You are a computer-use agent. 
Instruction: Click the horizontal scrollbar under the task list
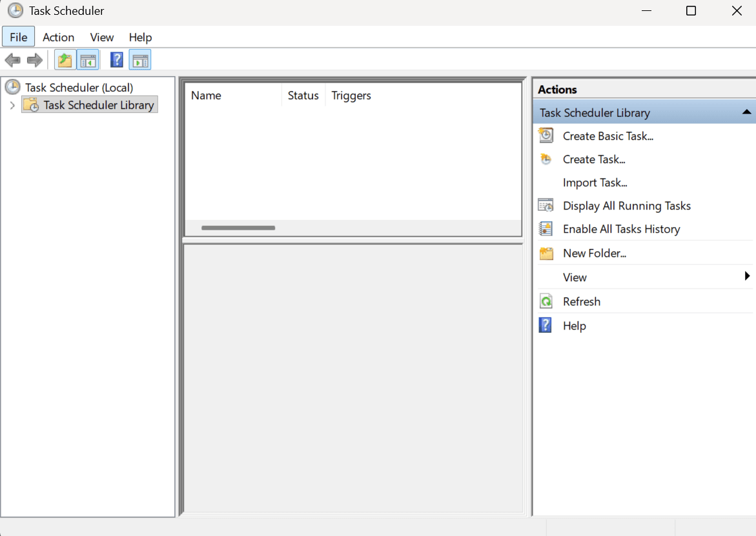click(x=238, y=228)
